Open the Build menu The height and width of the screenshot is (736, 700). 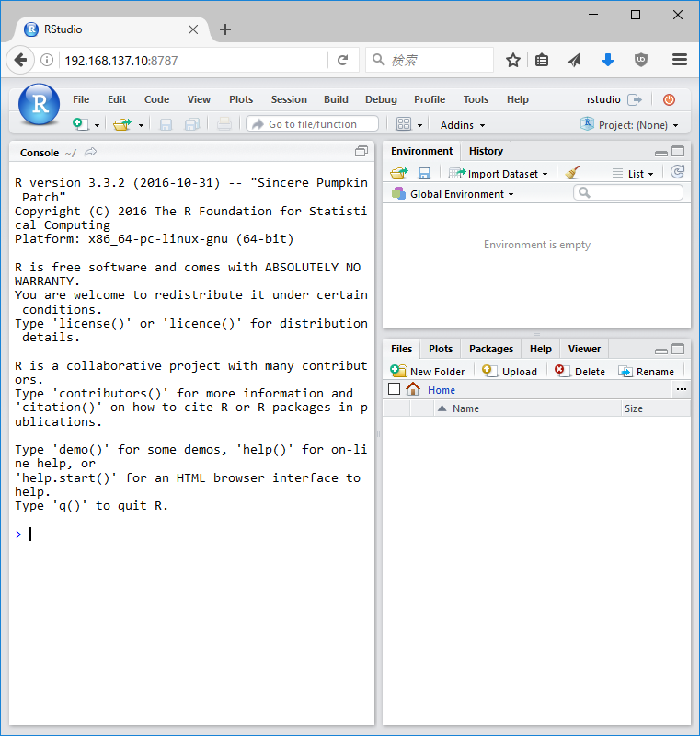(x=336, y=99)
